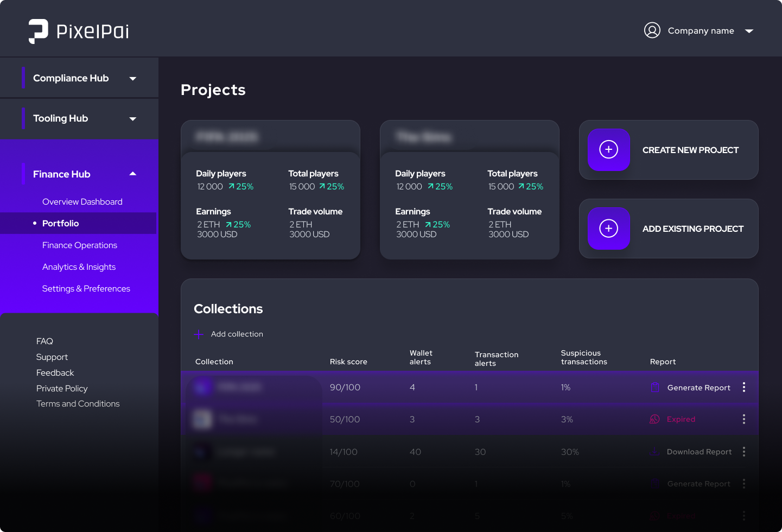Open the three-dot menu in 14/100 row
This screenshot has width=782, height=532.
point(744,452)
